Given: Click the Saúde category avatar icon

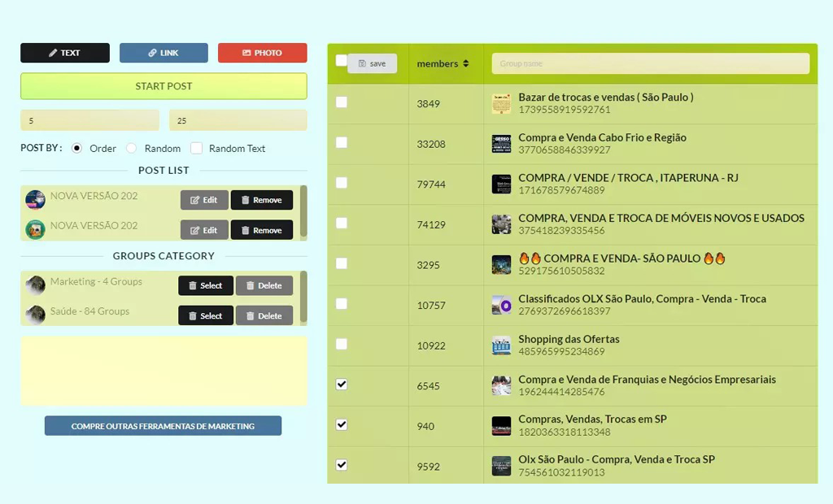Looking at the screenshot, I should click(35, 315).
